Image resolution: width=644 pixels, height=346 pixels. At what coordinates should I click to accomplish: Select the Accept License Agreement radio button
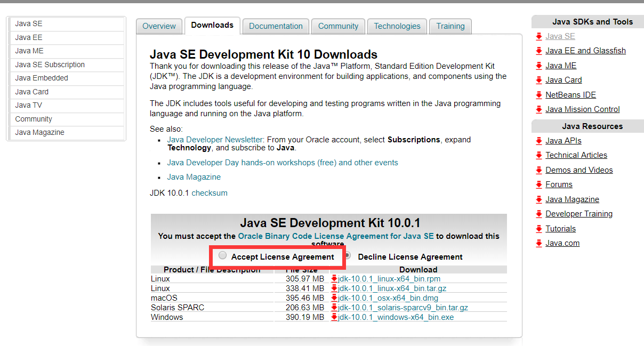(x=223, y=256)
